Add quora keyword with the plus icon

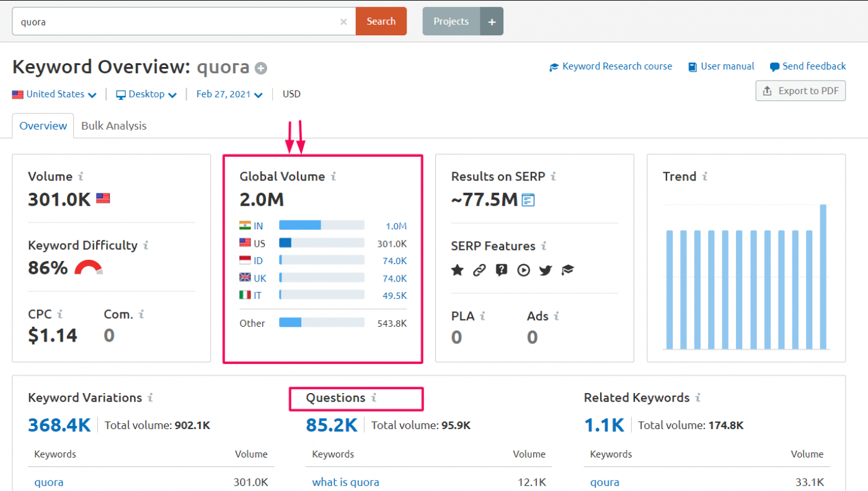[261, 68]
